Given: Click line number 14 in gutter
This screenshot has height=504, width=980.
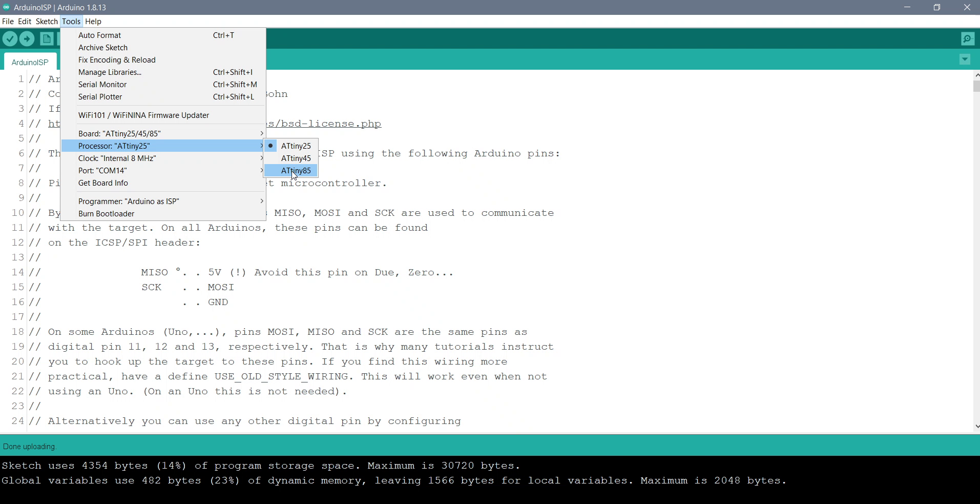Looking at the screenshot, I should point(18,272).
